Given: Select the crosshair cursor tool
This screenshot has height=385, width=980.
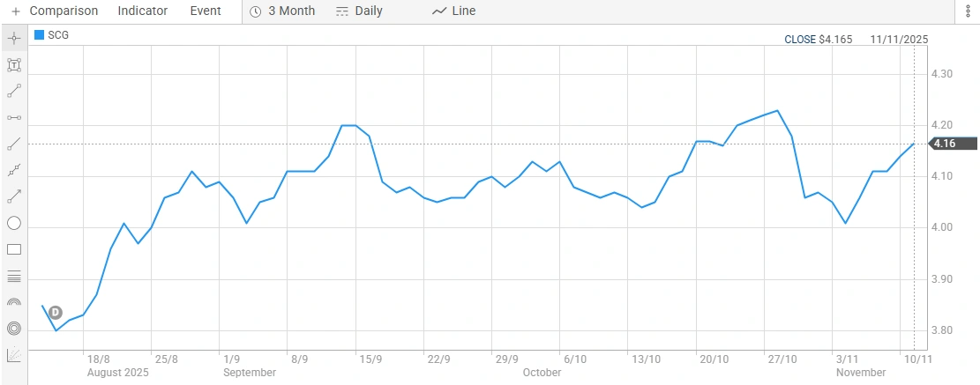Looking at the screenshot, I should point(14,38).
